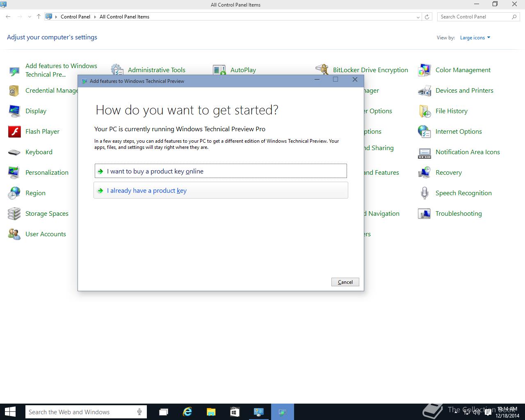Choose 'I want to buy a product key online'

point(221,171)
